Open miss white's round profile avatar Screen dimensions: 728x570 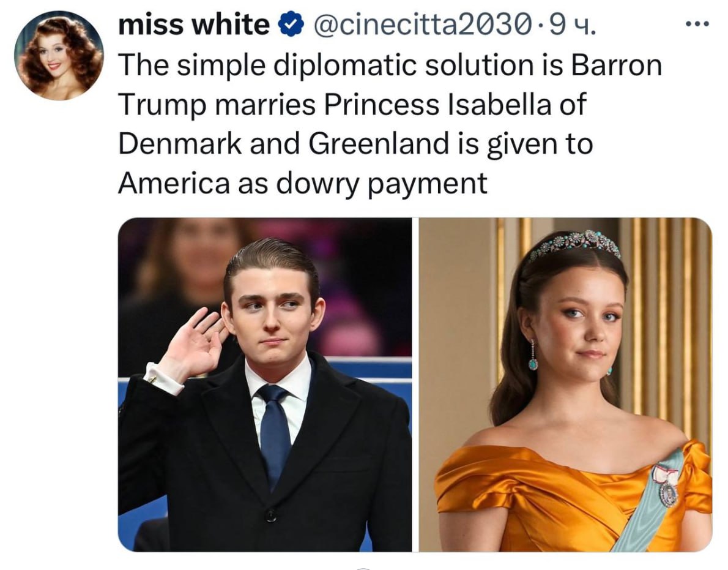pyautogui.click(x=59, y=55)
